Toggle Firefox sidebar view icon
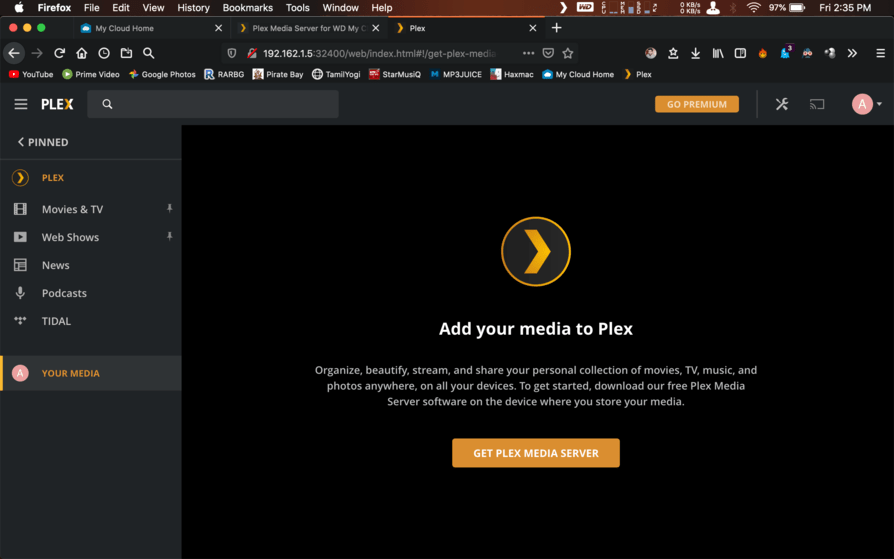Screen dimensions: 894x559 [740, 53]
